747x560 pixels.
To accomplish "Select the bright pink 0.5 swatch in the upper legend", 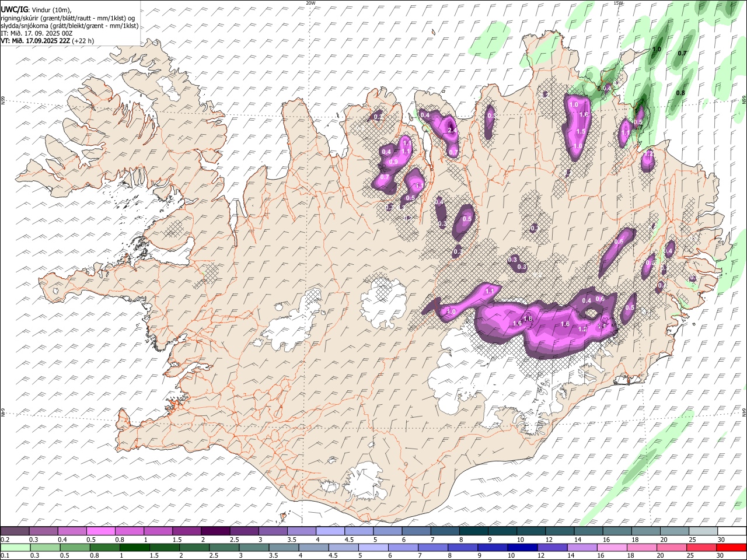I will tap(101, 531).
